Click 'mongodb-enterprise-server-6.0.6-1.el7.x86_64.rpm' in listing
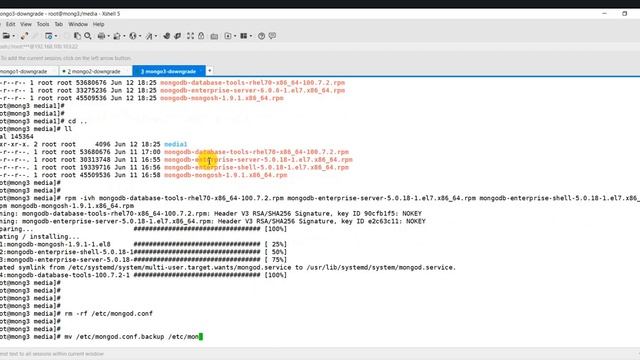This screenshot has height=360, width=640. tap(253, 90)
